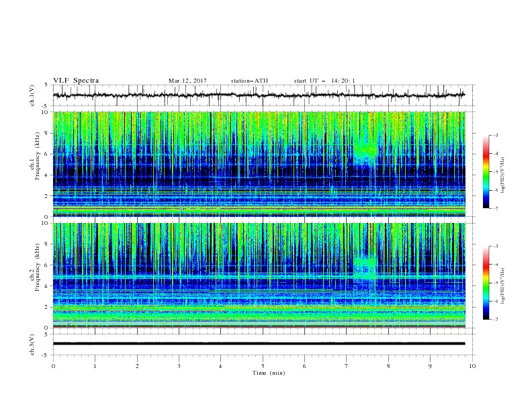Select the "ch.2 Frequency (kHz)" axis label
This screenshot has height=411, width=532.
click(x=35, y=267)
